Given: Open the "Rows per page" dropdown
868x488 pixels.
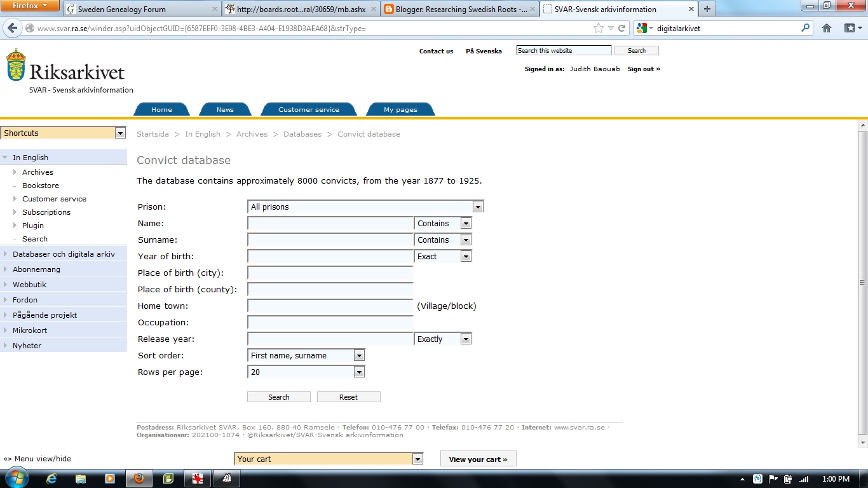Looking at the screenshot, I should click(x=360, y=372).
